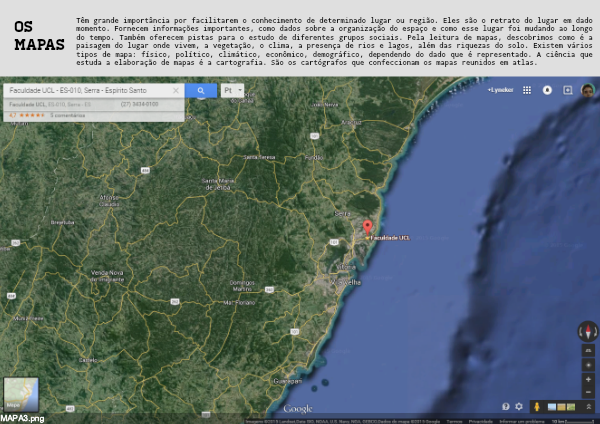Switch to Mapa view thumbnail
Image resolution: width=600 pixels, height=424 pixels.
[x=21, y=394]
